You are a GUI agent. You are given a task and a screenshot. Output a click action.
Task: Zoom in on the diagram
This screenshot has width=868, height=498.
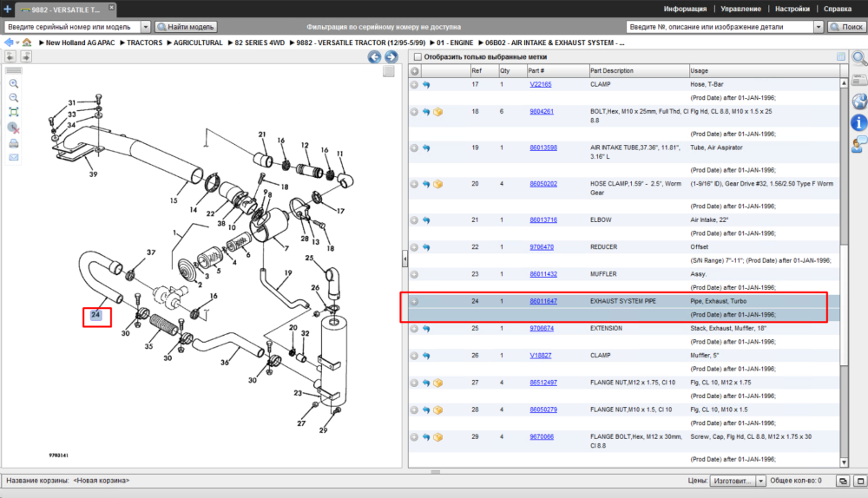click(x=14, y=83)
